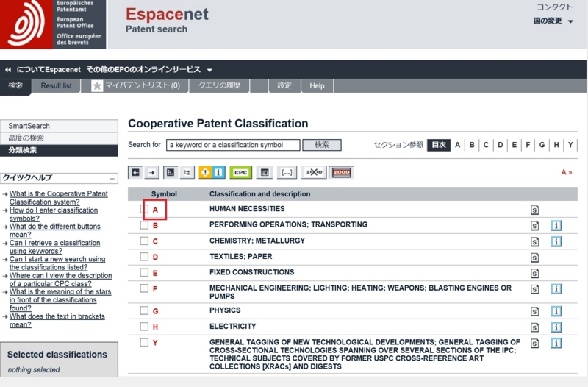Viewport: 588px width, 387px height.
Task: Collapse the クイックヘルプ panel with minus
Action: click(112, 179)
